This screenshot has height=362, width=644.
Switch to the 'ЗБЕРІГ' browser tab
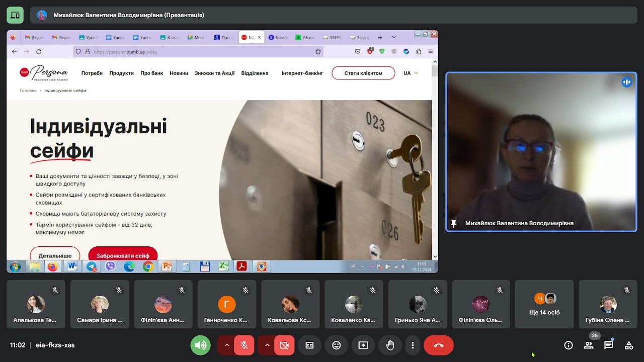[x=332, y=37]
